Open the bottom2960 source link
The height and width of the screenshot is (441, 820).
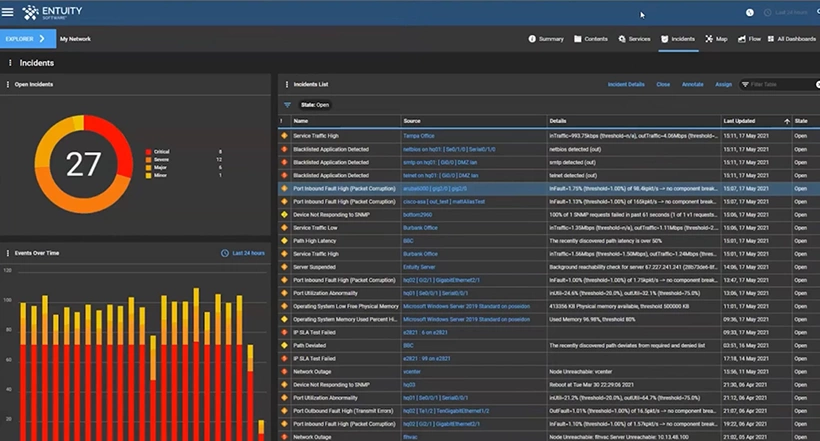tap(417, 214)
